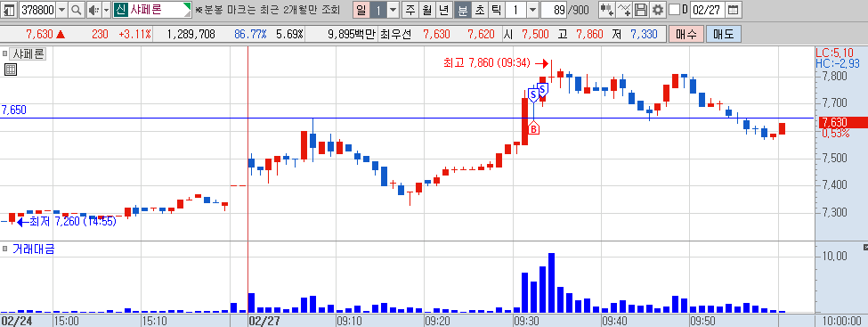Click the 매수 buy button
The width and height of the screenshot is (868, 327).
coord(685,35)
